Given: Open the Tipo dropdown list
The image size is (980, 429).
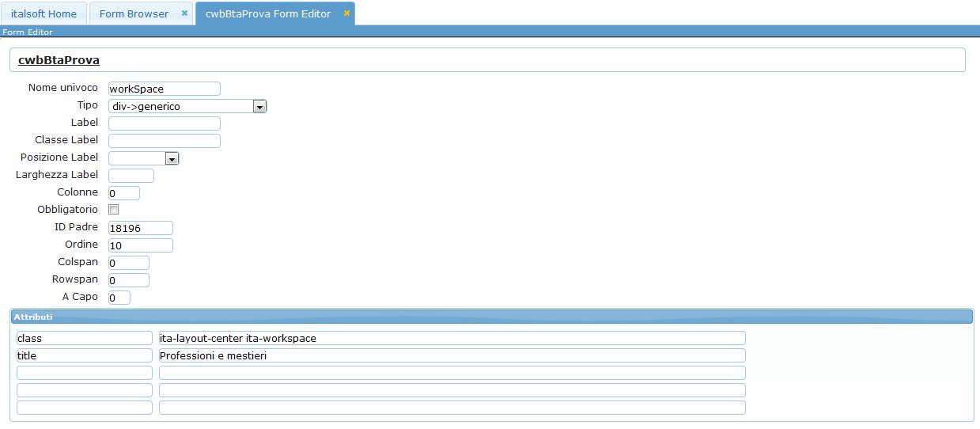Looking at the screenshot, I should [x=259, y=106].
